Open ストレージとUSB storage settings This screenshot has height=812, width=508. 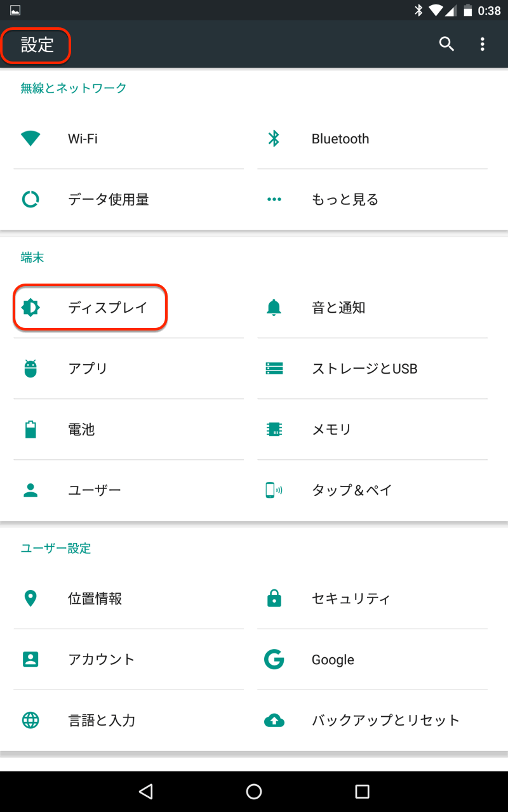click(364, 369)
